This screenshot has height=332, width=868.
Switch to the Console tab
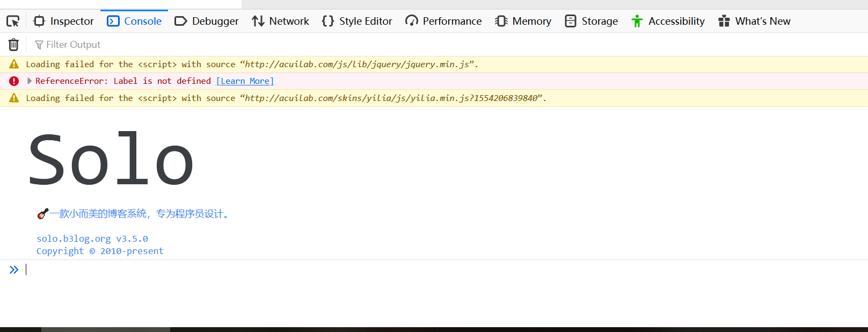tap(142, 21)
